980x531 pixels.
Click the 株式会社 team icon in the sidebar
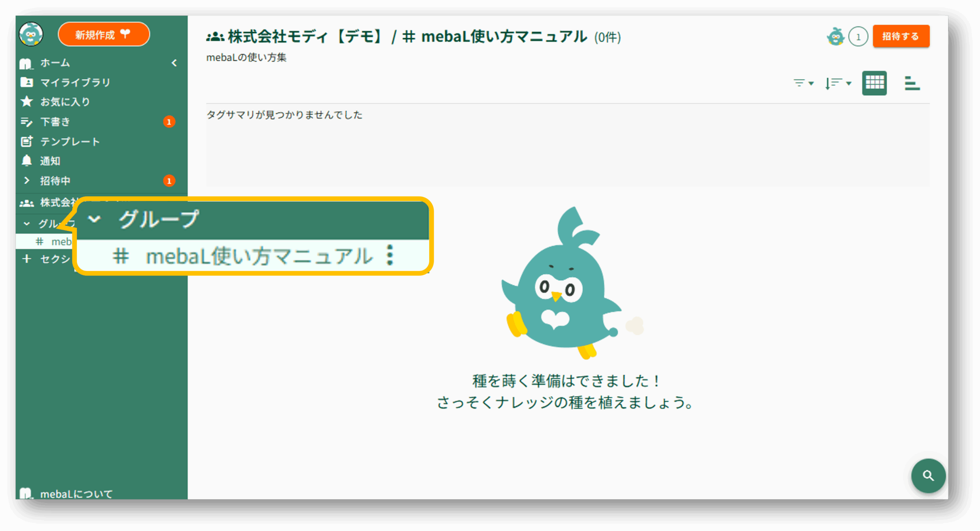pos(26,203)
